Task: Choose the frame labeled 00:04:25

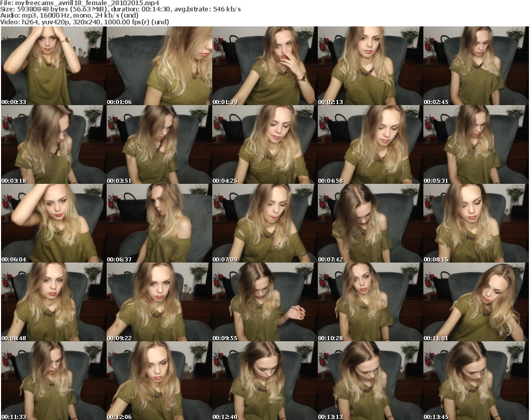Action: pos(264,144)
